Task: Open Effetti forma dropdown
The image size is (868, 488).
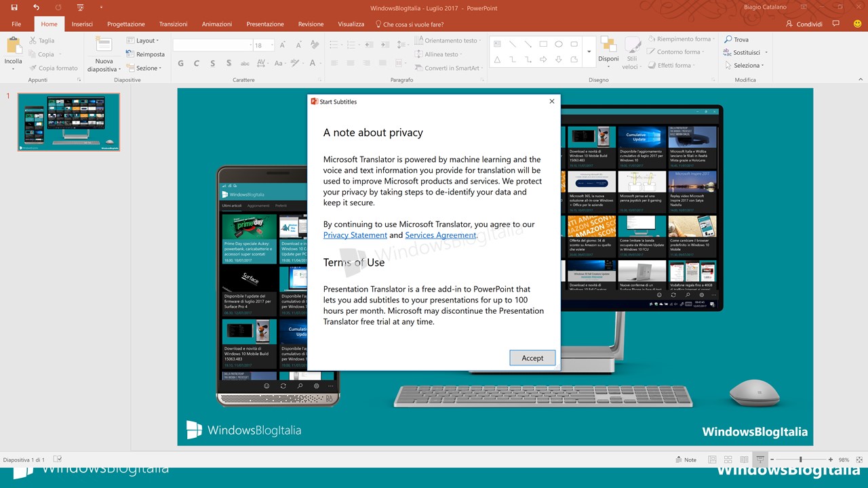Action: point(671,66)
